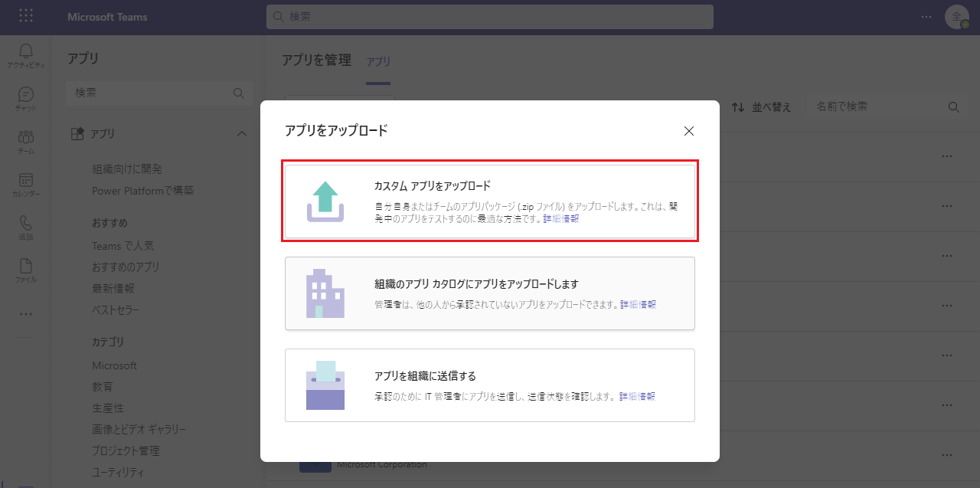
Task: Select 組織のアプリ カタログにアプリをアップロードします
Action: pyautogui.click(x=490, y=293)
